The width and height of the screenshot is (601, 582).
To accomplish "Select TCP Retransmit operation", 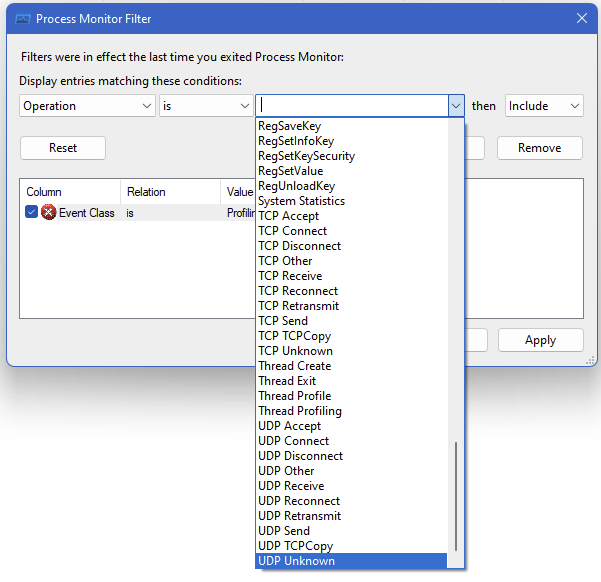I will [351, 306].
